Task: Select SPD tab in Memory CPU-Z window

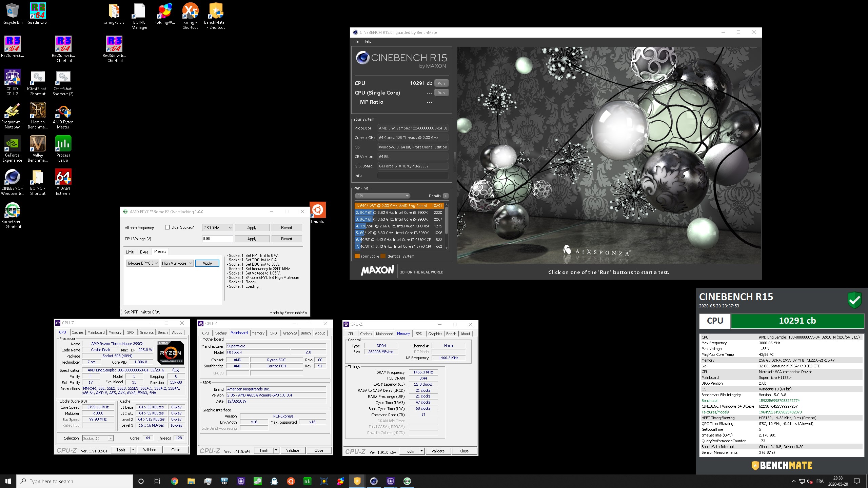Action: (419, 334)
